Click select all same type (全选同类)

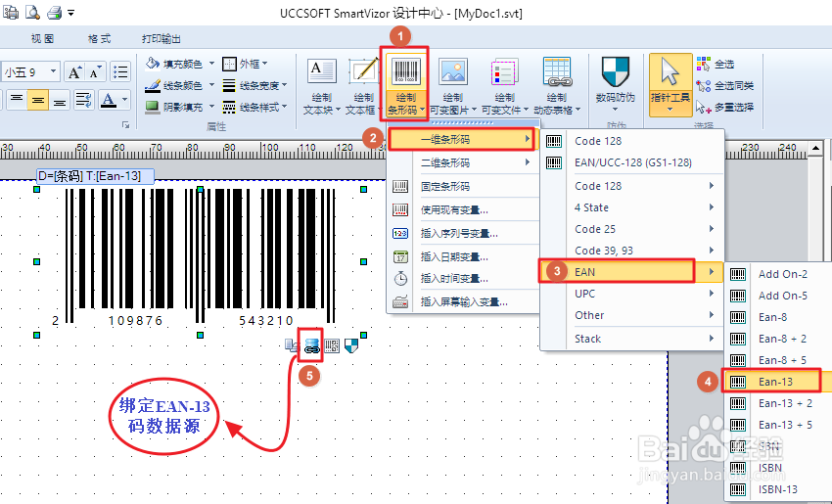[724, 85]
